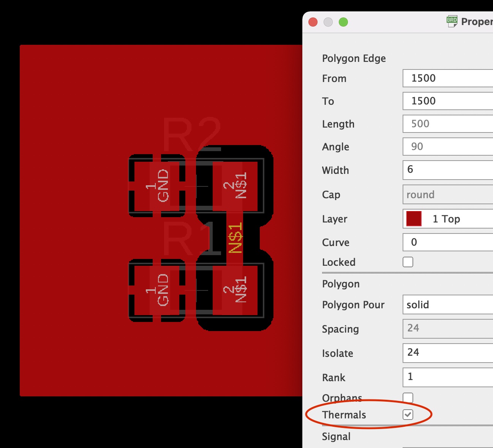Close the Properties window with red button
Image resolution: width=493 pixels, height=448 pixels.
pos(313,22)
